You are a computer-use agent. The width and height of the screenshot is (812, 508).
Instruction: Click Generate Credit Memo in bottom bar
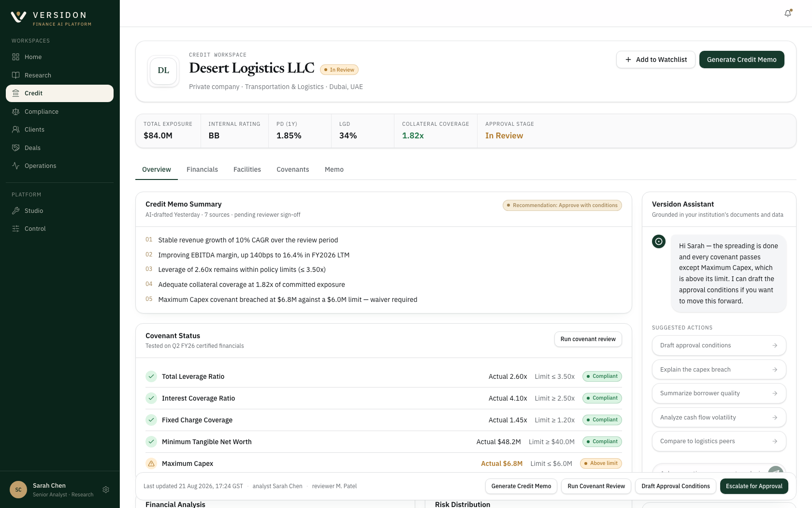[x=521, y=486]
